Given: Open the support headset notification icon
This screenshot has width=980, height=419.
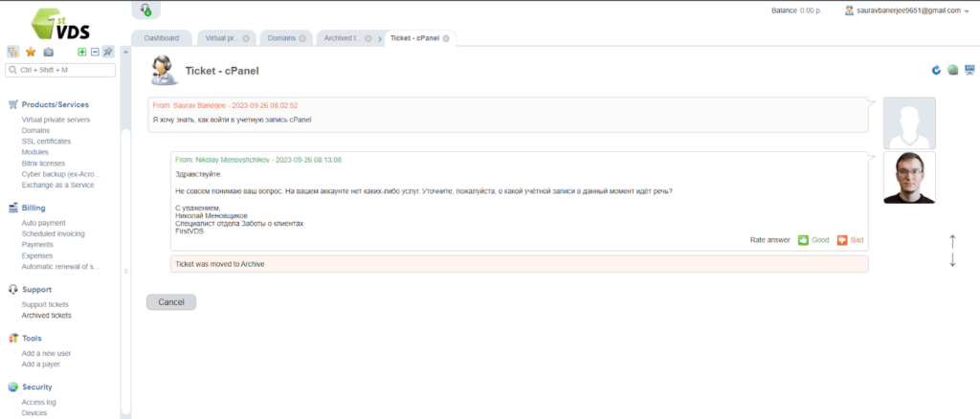Looking at the screenshot, I should click(x=145, y=10).
